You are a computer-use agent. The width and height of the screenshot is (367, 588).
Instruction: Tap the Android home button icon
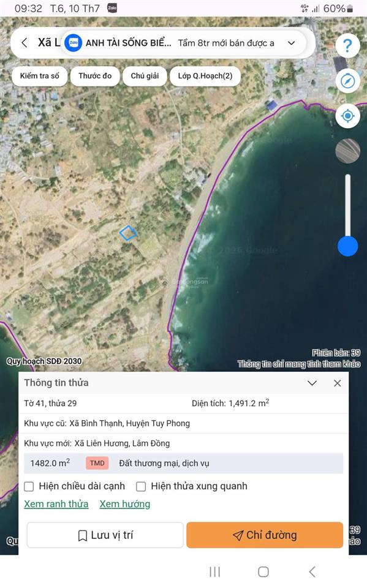click(x=263, y=572)
